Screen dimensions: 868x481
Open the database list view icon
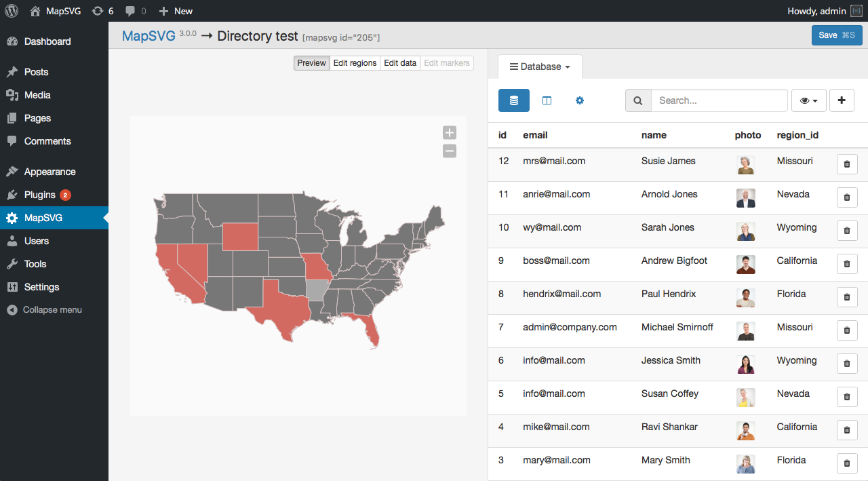click(513, 100)
